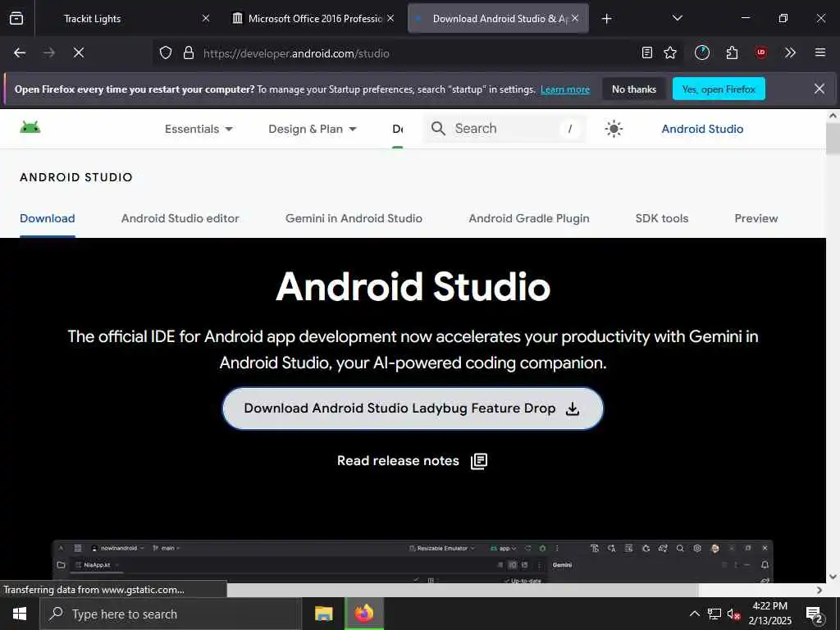840x630 pixels.
Task: Open tracking protection shield icon
Action: pos(166,52)
